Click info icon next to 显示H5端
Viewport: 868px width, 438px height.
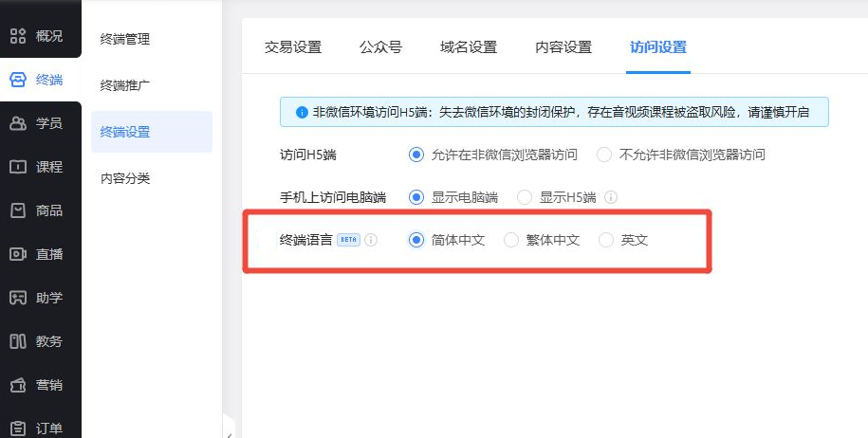click(x=611, y=197)
